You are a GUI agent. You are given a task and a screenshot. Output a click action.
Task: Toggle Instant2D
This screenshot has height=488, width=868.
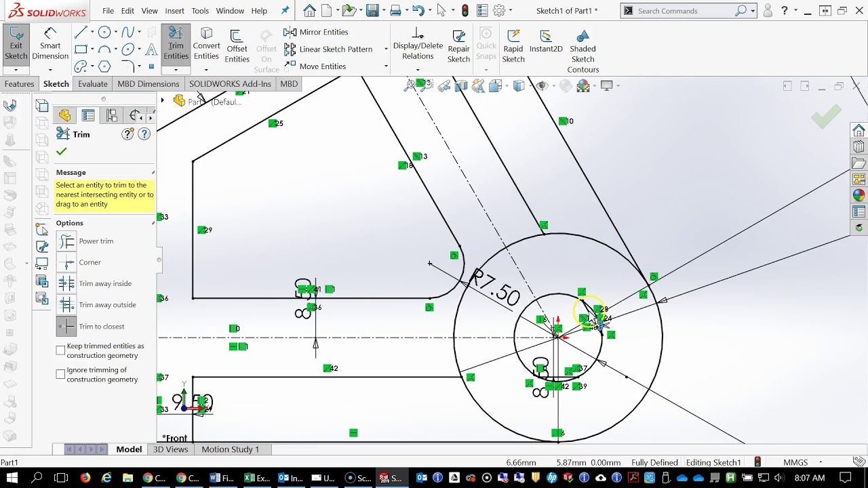(546, 42)
